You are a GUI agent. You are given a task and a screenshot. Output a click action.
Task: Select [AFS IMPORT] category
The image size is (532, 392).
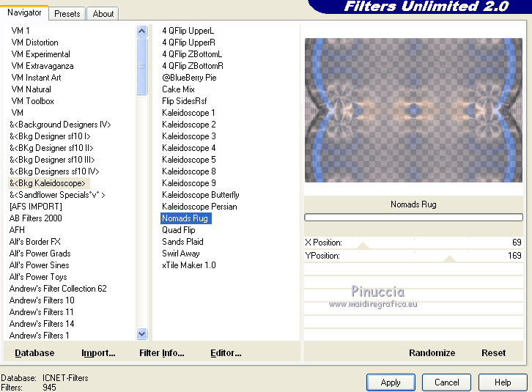pos(36,207)
